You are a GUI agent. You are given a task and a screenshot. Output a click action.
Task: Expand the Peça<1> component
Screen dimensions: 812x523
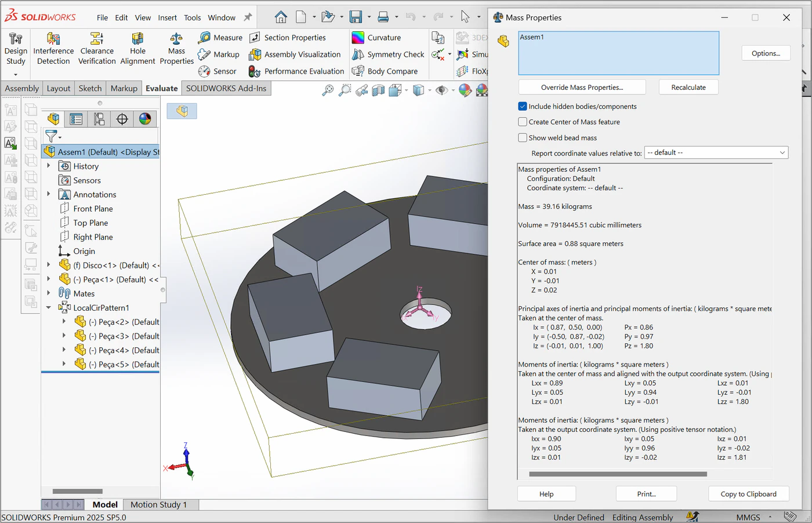[49, 279]
